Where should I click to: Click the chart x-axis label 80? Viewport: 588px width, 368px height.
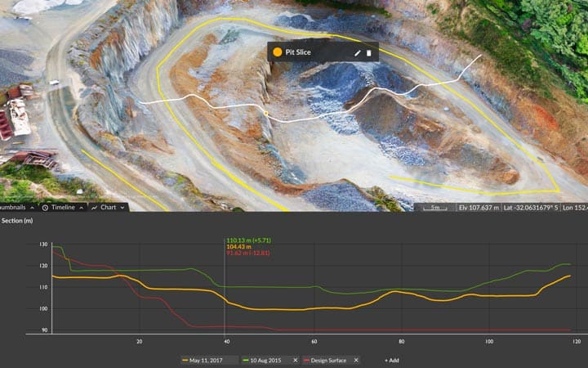(x=402, y=342)
